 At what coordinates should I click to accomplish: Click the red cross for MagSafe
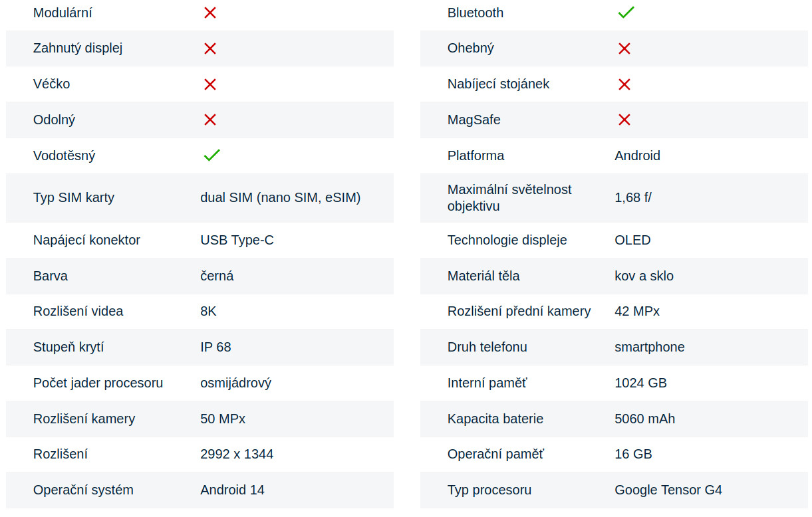624,120
